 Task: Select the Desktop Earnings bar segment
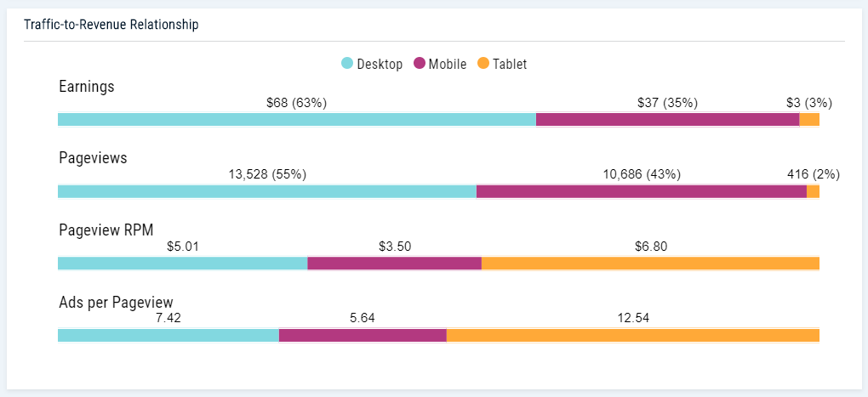(x=296, y=120)
